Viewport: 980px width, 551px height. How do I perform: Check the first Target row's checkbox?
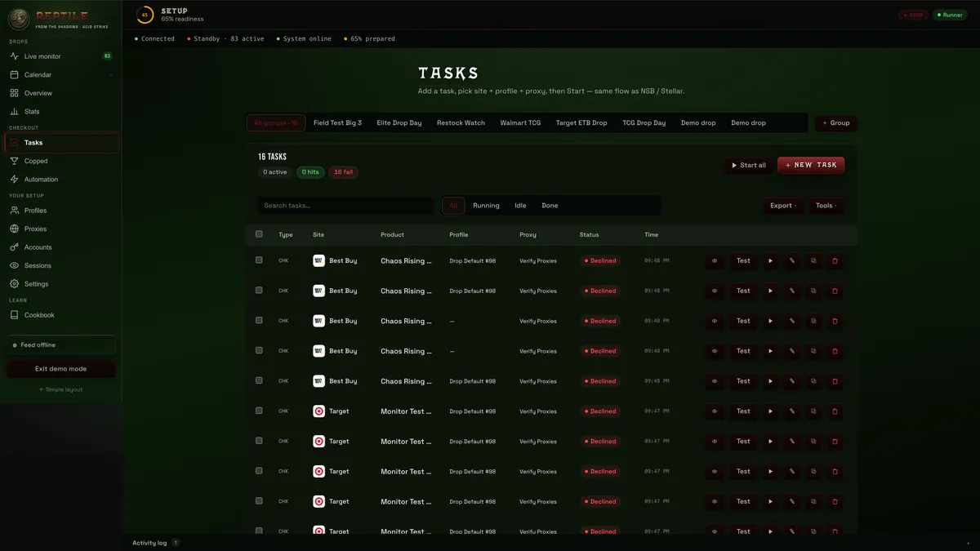point(259,411)
